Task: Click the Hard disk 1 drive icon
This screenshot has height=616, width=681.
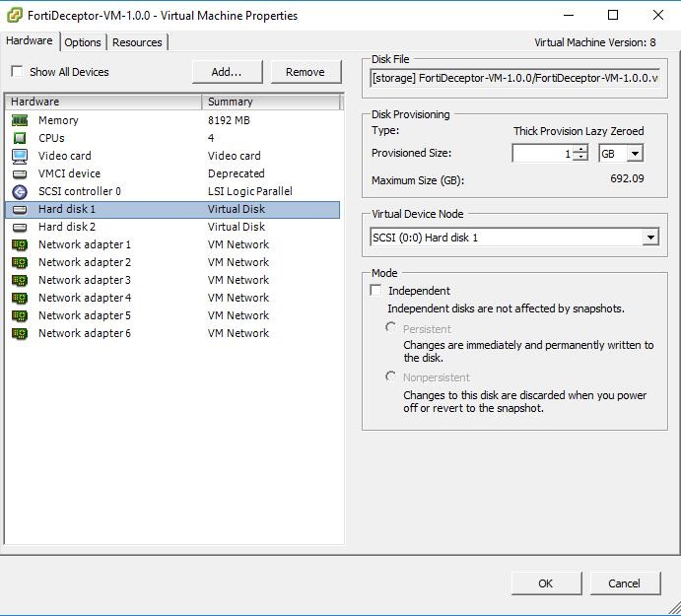Action: (x=20, y=209)
